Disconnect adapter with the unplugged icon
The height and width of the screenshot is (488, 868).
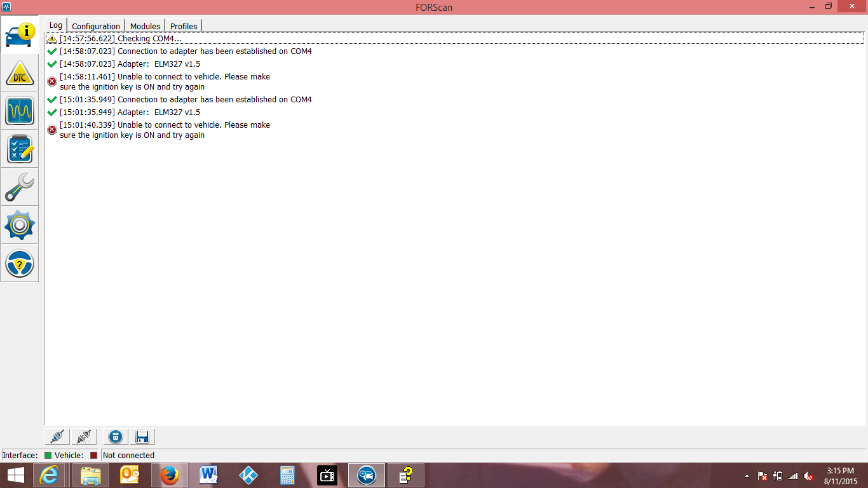84,437
